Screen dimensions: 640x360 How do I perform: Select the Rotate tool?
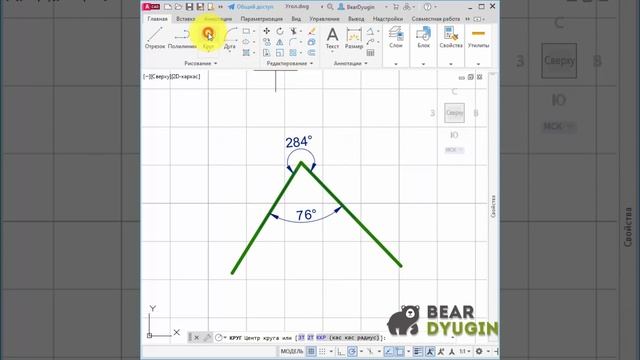pos(280,31)
